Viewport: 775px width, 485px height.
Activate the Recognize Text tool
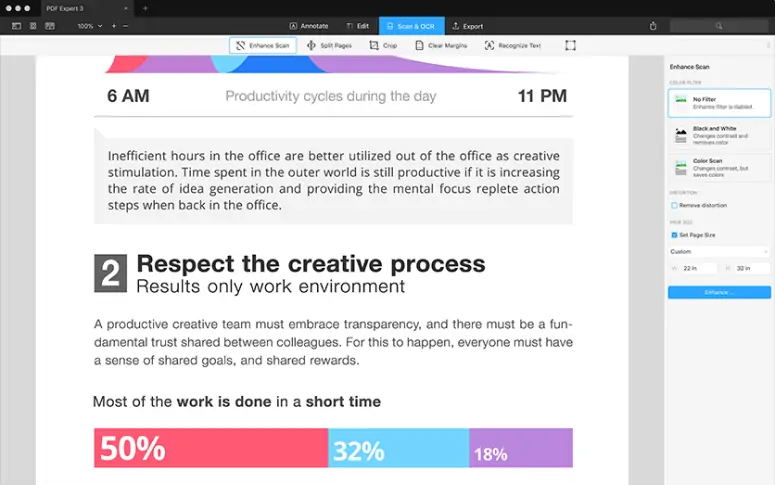[x=513, y=45]
